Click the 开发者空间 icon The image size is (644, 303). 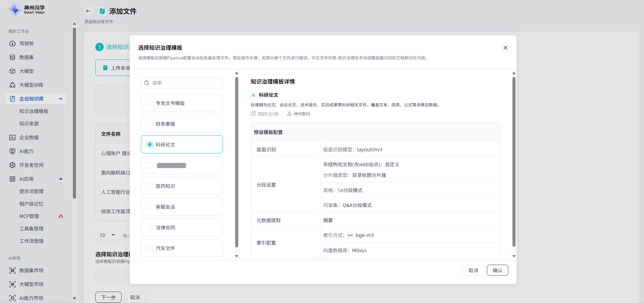[12, 165]
